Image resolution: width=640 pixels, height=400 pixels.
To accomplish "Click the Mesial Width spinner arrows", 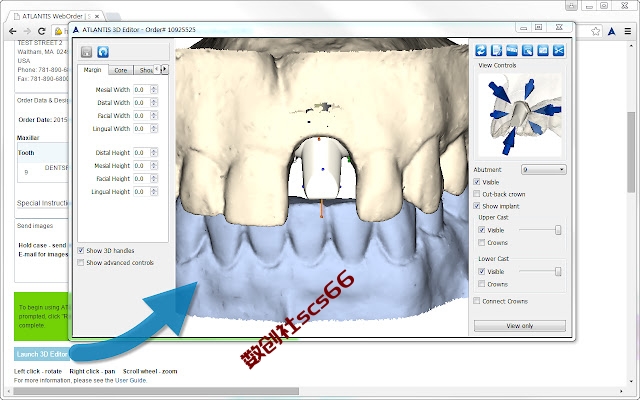I will tap(154, 89).
